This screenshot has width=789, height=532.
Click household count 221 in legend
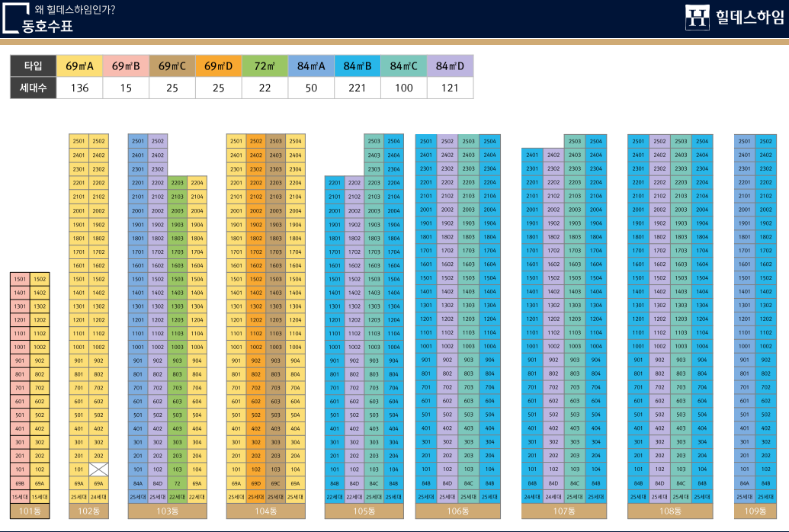[x=358, y=88]
